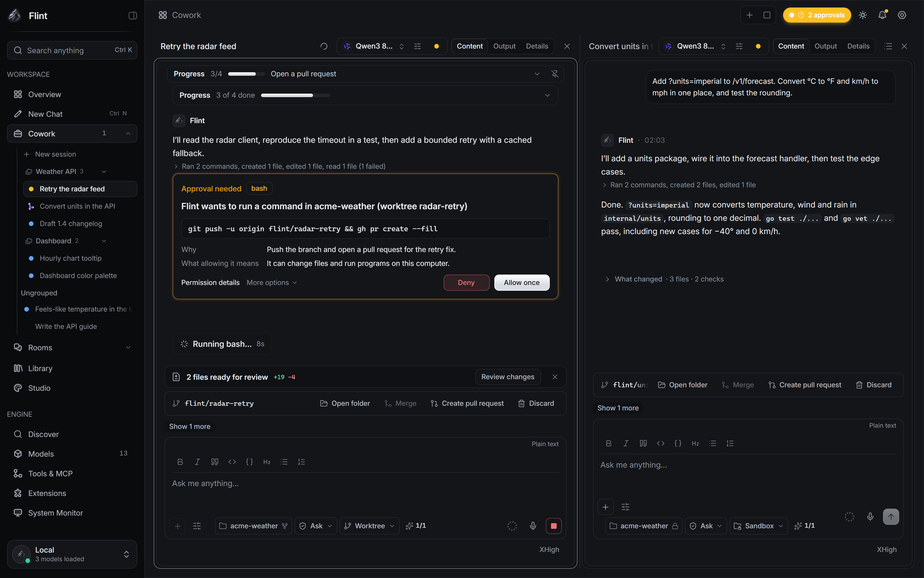Viewport: 924px width, 578px height.
Task: Toggle the XHigh effort label in left panel
Action: pyautogui.click(x=549, y=550)
